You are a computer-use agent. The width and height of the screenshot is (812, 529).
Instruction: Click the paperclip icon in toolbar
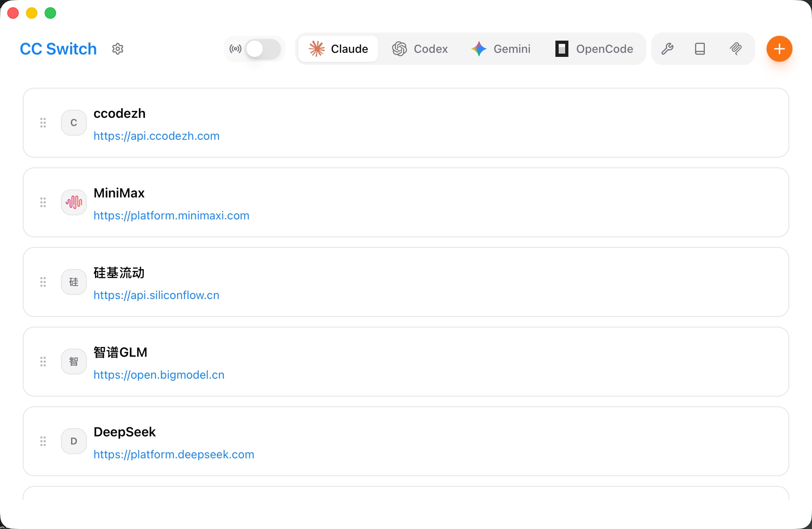(735, 49)
